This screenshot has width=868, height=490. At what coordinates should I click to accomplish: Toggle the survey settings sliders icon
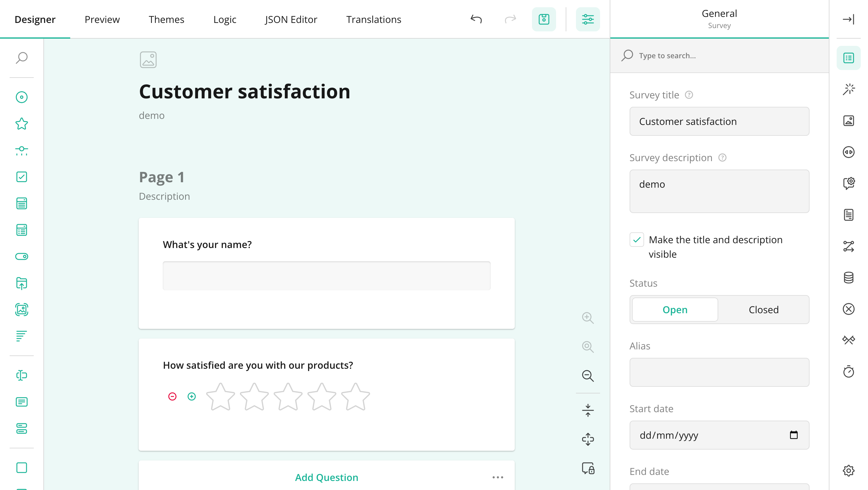(588, 19)
